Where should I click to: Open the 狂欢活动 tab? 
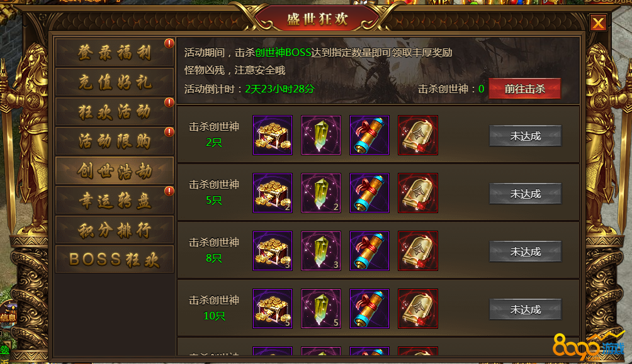click(x=115, y=111)
